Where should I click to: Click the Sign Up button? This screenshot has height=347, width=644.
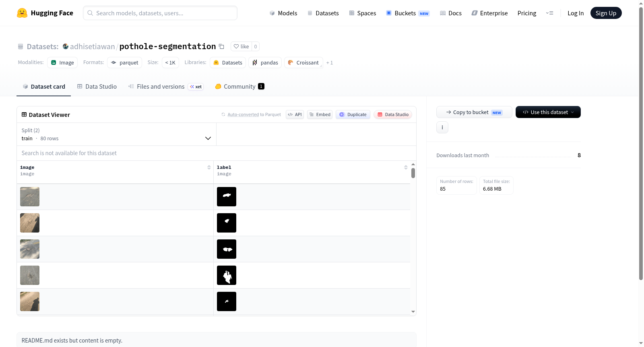pos(606,13)
